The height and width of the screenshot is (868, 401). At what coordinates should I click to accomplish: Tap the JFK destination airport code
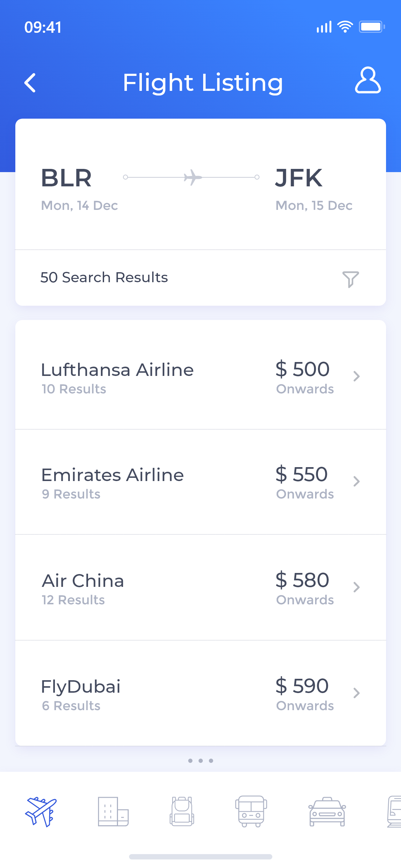299,178
